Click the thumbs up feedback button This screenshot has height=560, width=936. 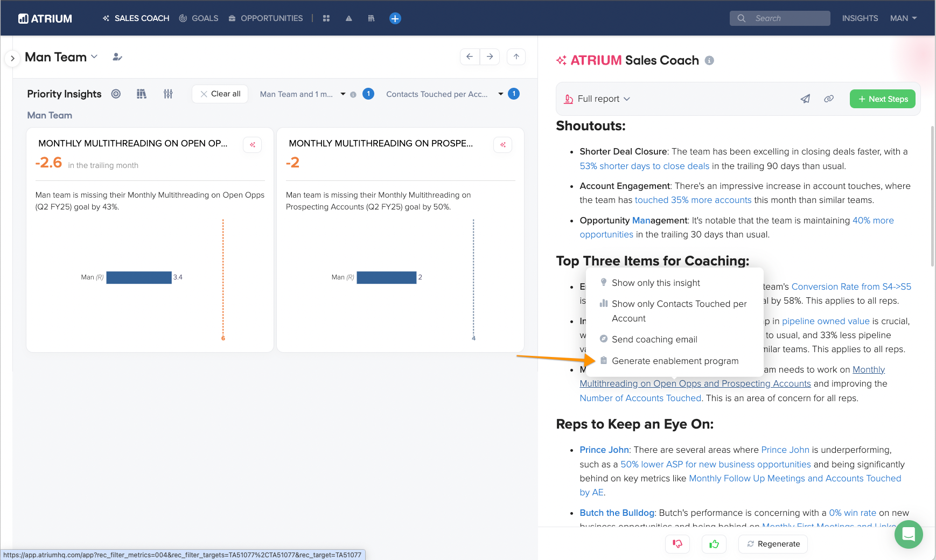tap(714, 544)
